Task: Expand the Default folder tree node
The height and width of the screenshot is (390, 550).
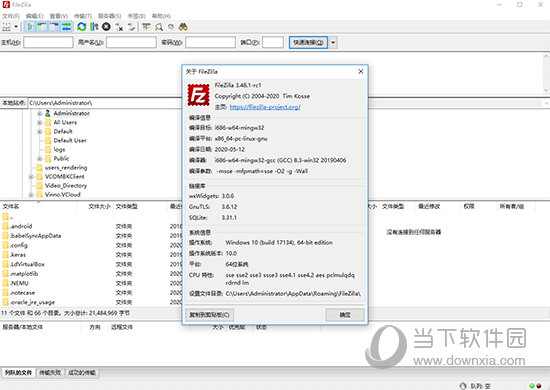Action: click(x=40, y=132)
